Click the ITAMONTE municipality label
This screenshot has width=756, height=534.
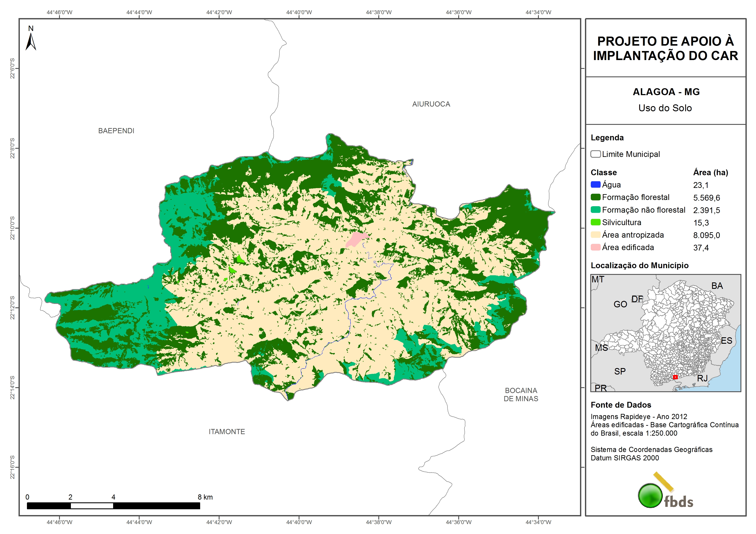pos(227,432)
